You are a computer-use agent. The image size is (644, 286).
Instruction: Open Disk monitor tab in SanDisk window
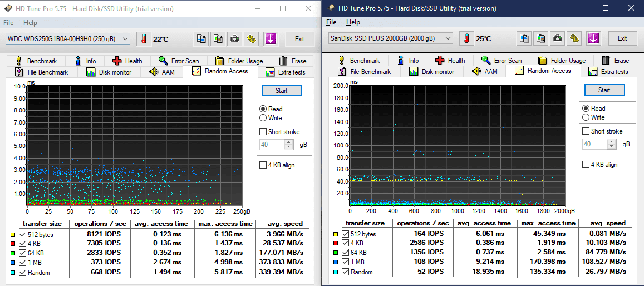point(432,72)
